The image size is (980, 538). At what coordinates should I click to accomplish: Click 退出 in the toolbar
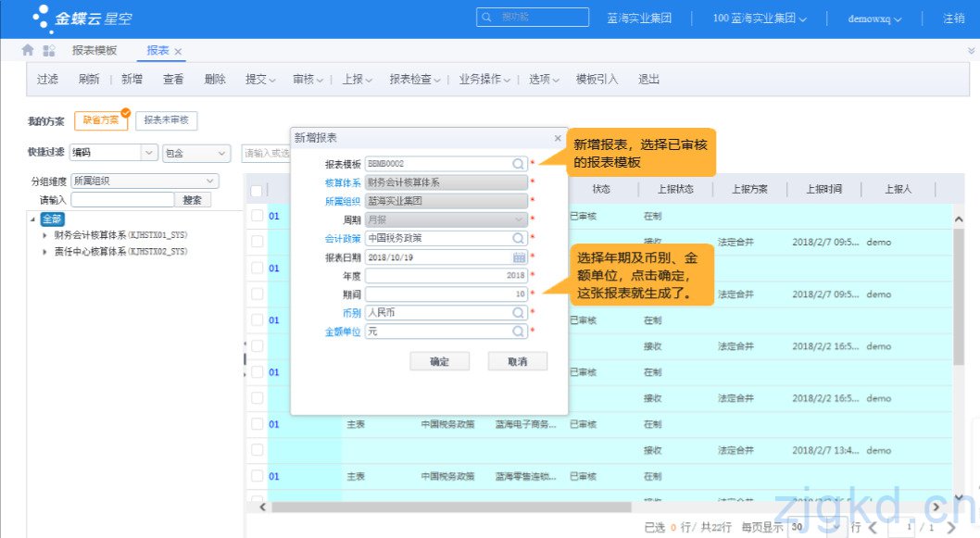tap(648, 80)
